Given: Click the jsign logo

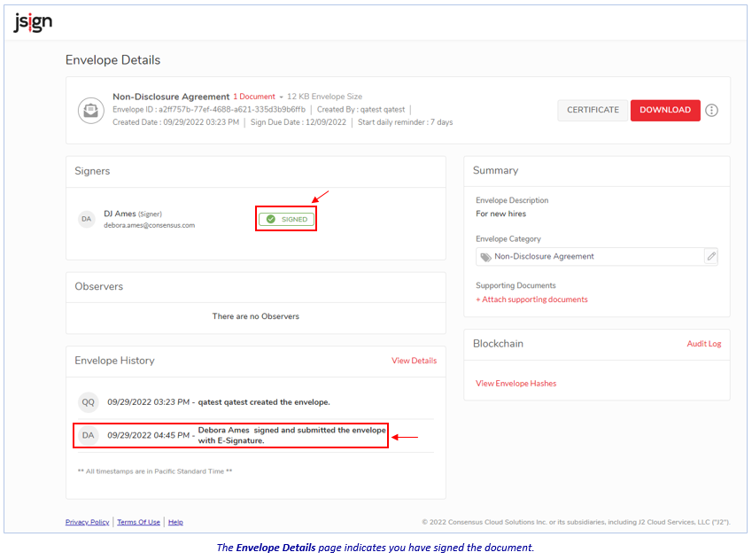Looking at the screenshot, I should pos(33,22).
